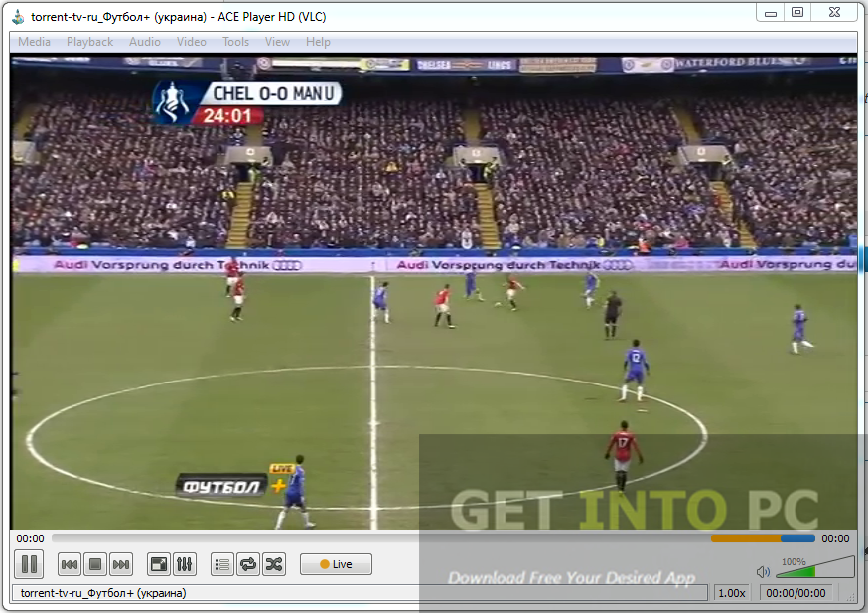The height and width of the screenshot is (613, 868).
Task: Click the Live button
Action: pos(336,564)
